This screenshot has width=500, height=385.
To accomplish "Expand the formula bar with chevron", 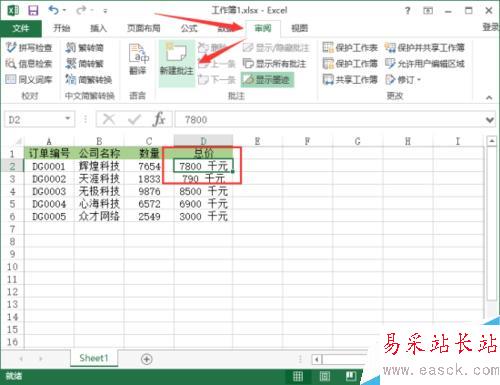I will pyautogui.click(x=489, y=120).
